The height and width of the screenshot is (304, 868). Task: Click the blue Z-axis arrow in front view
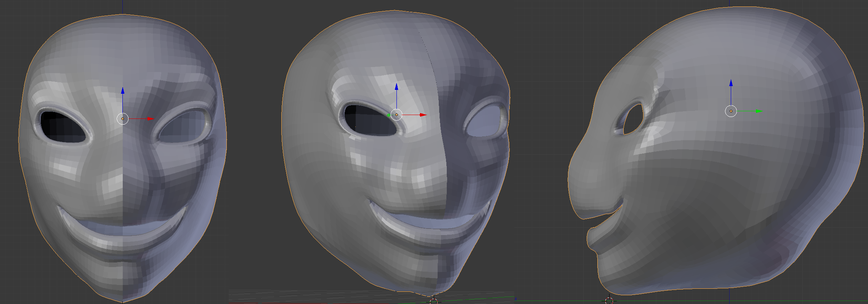[123, 91]
